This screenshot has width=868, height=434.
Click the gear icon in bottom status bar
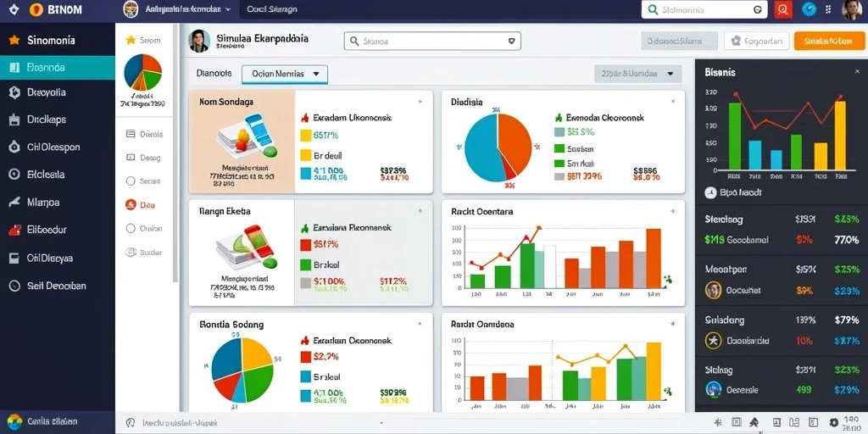[x=833, y=422]
